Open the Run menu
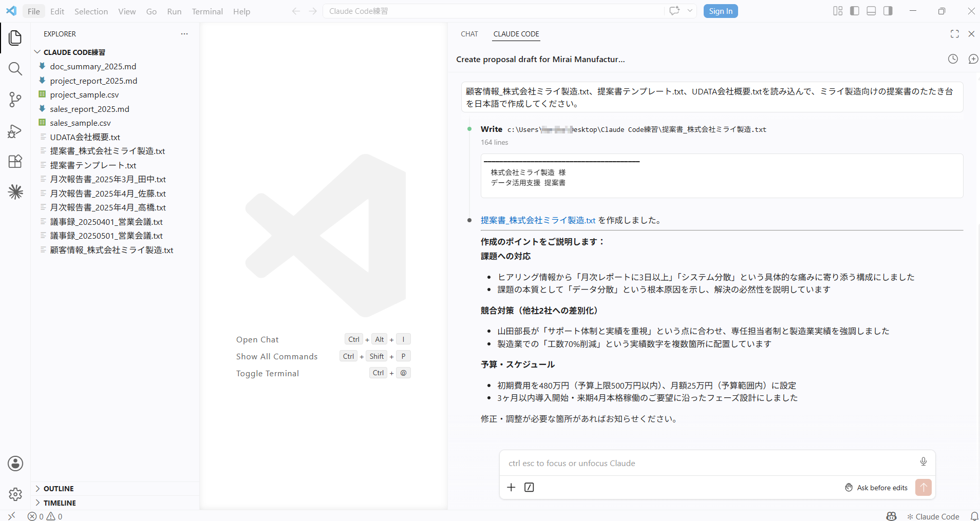980x521 pixels. coord(174,11)
